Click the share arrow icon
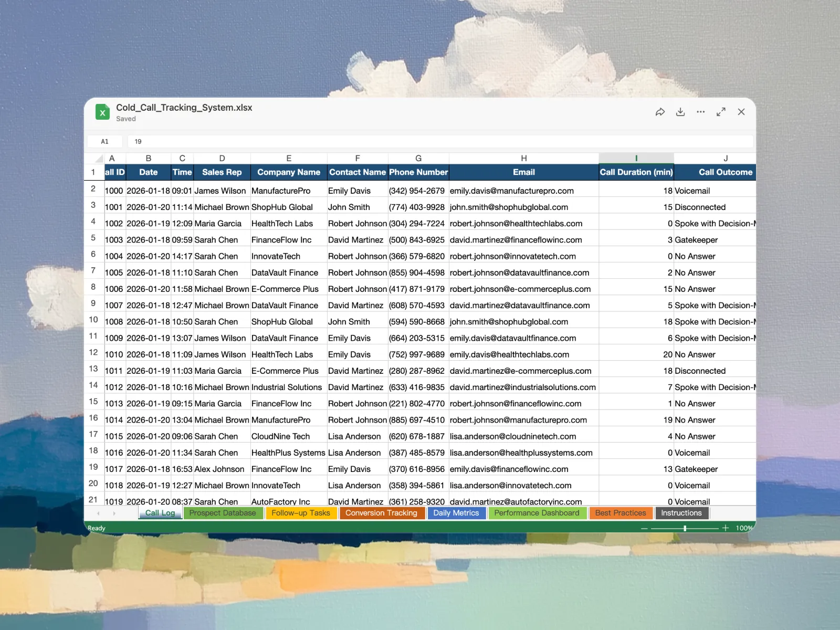Image resolution: width=840 pixels, height=630 pixels. pos(660,112)
